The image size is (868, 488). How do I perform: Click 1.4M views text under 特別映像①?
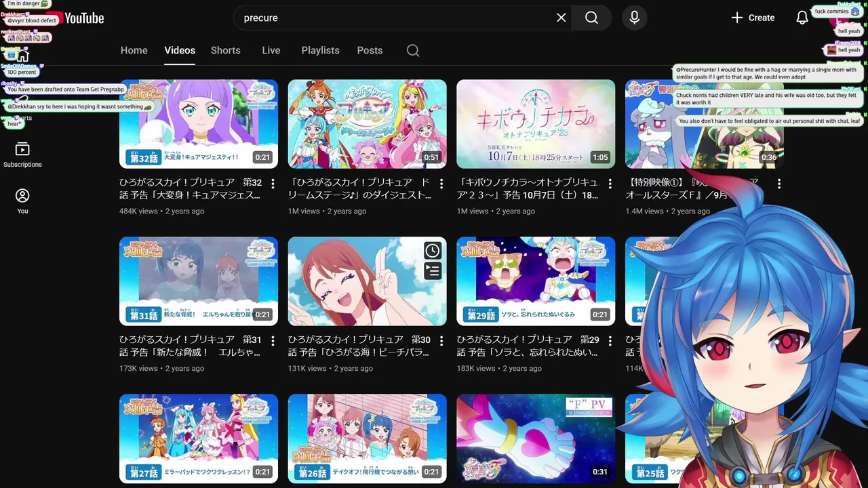tap(644, 211)
